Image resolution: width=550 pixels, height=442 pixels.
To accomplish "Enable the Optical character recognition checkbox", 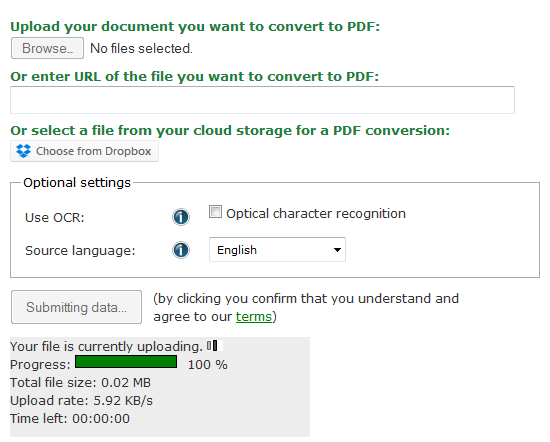I will 215,212.
